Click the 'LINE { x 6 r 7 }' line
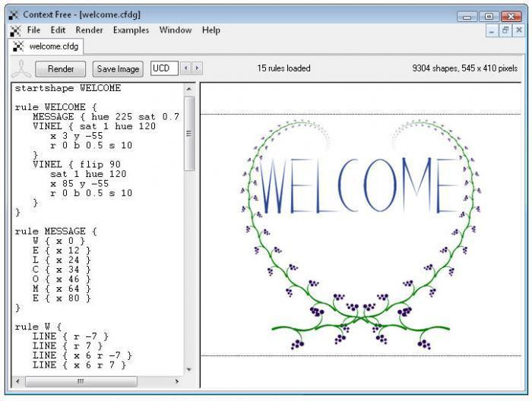This screenshot has height=401, width=532. pyautogui.click(x=79, y=365)
